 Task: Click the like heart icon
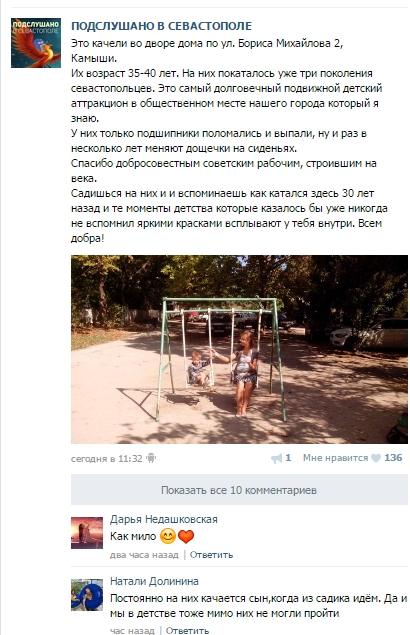[376, 458]
